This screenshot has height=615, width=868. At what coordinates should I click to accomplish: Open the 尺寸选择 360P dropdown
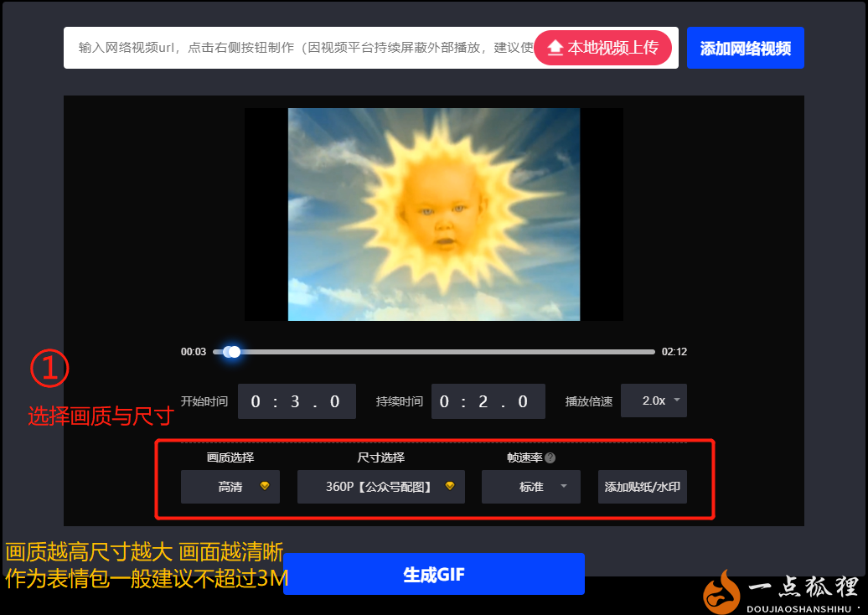[x=381, y=487]
